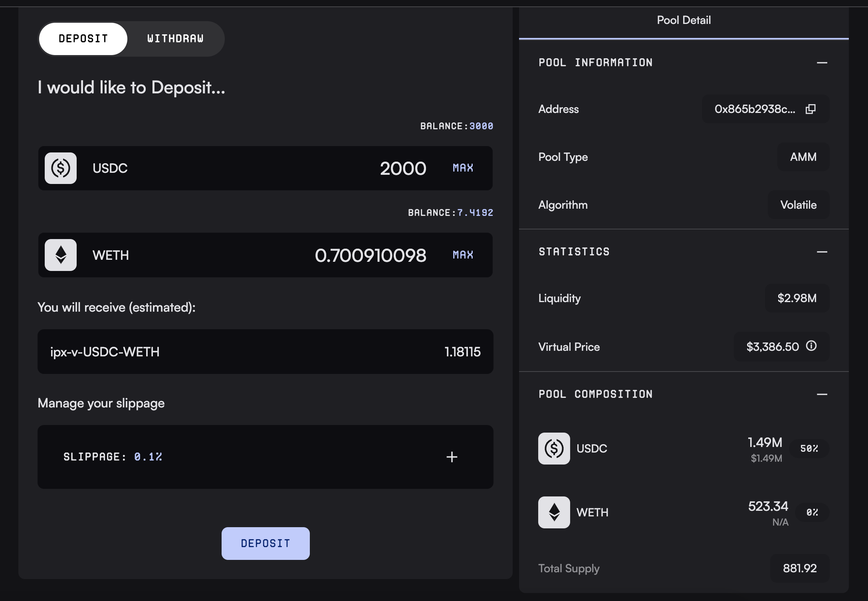Click MAX for USDC amount
The image size is (868, 601).
tap(463, 168)
